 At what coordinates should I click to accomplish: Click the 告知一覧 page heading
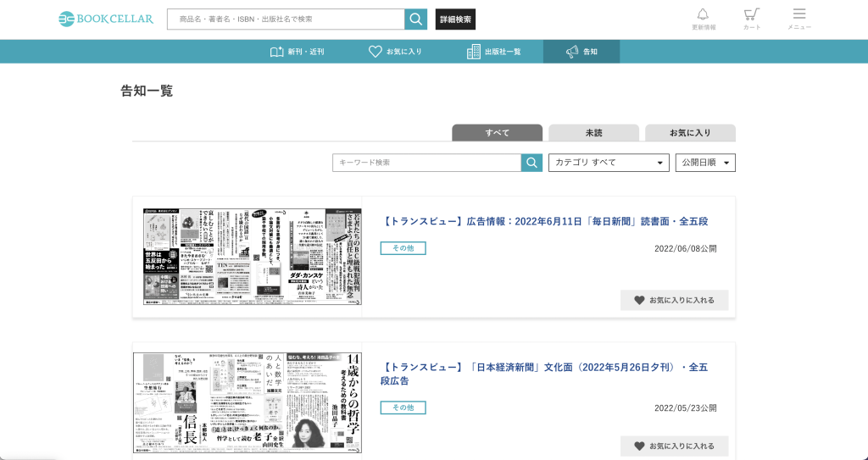click(147, 91)
